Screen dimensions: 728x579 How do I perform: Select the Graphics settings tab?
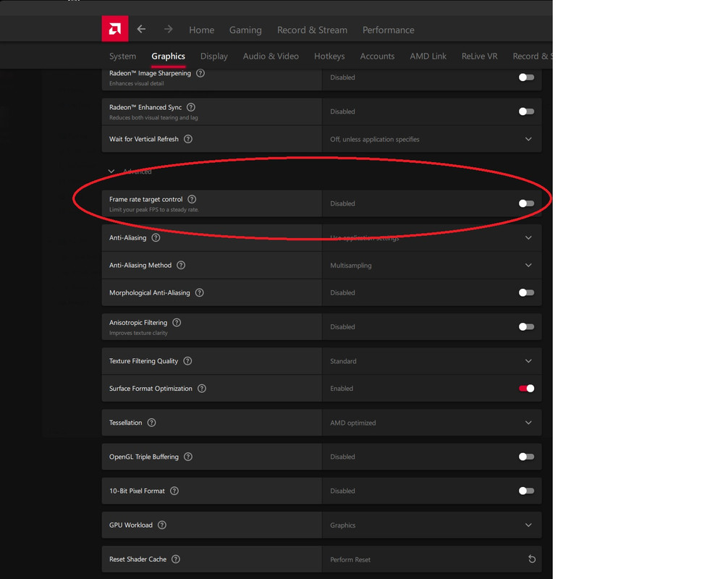click(168, 56)
